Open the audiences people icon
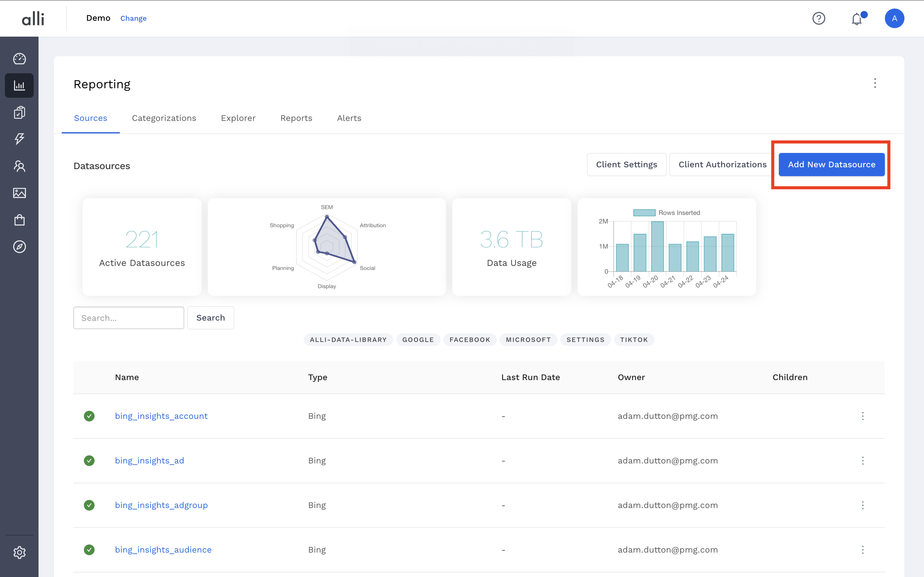924x577 pixels. 19,166
